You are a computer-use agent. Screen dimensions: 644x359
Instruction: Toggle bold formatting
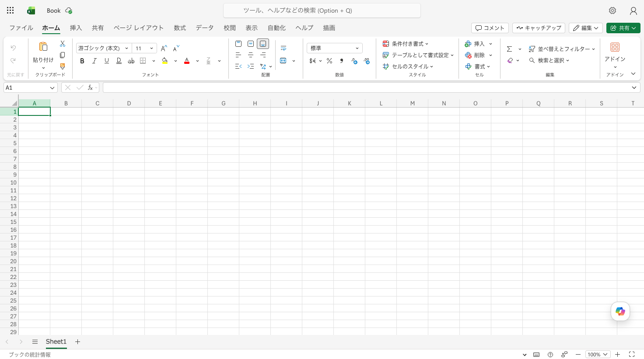coord(82,61)
